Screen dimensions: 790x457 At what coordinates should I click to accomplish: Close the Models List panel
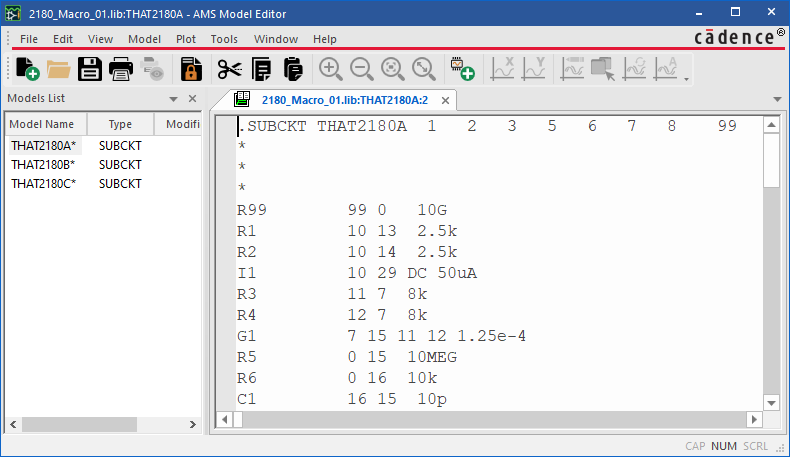point(192,98)
